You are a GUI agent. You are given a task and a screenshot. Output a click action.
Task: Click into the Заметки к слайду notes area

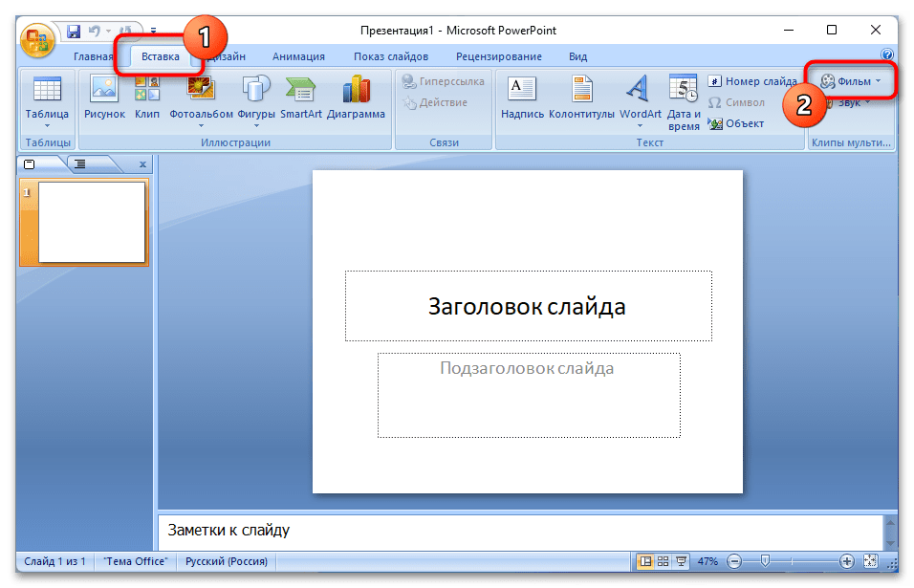pos(520,531)
